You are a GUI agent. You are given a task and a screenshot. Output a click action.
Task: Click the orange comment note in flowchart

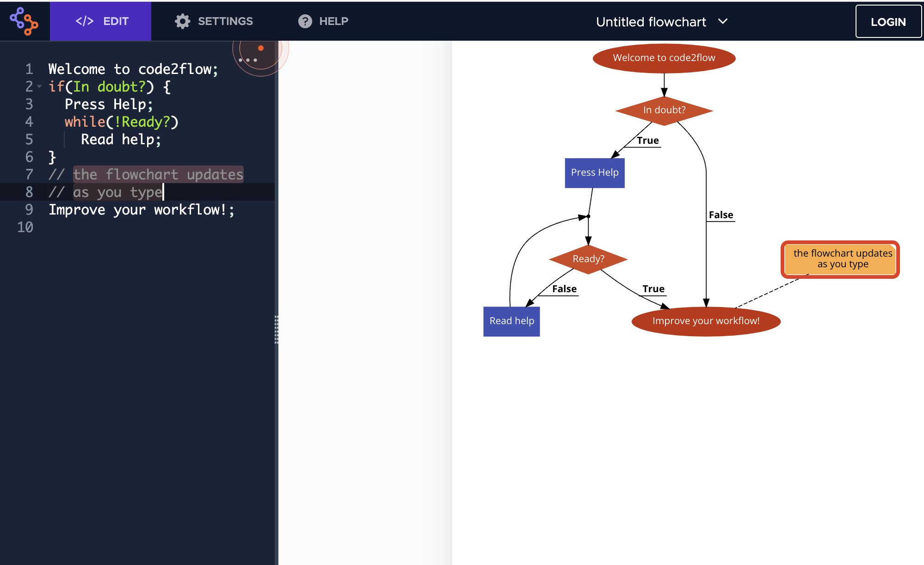point(840,259)
